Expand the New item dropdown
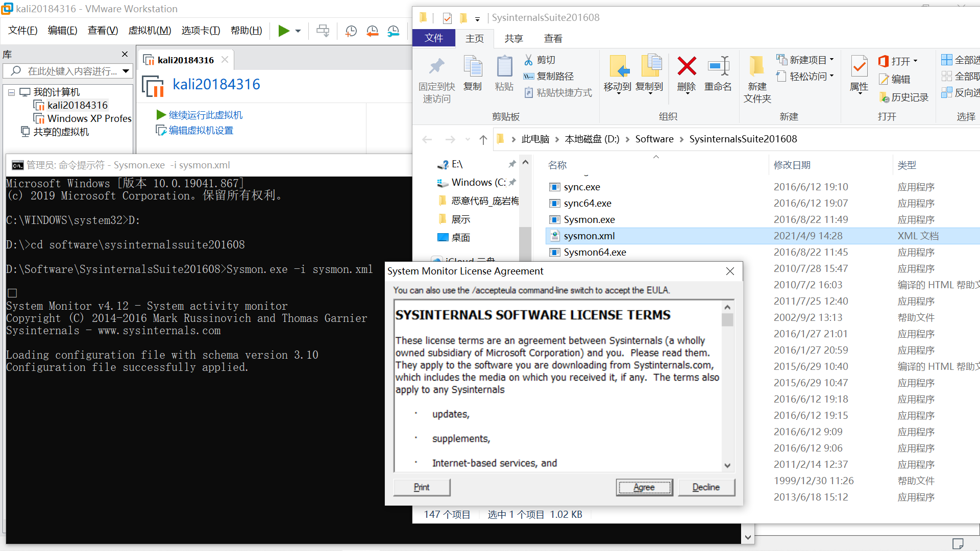Image resolution: width=980 pixels, height=551 pixels. [831, 60]
